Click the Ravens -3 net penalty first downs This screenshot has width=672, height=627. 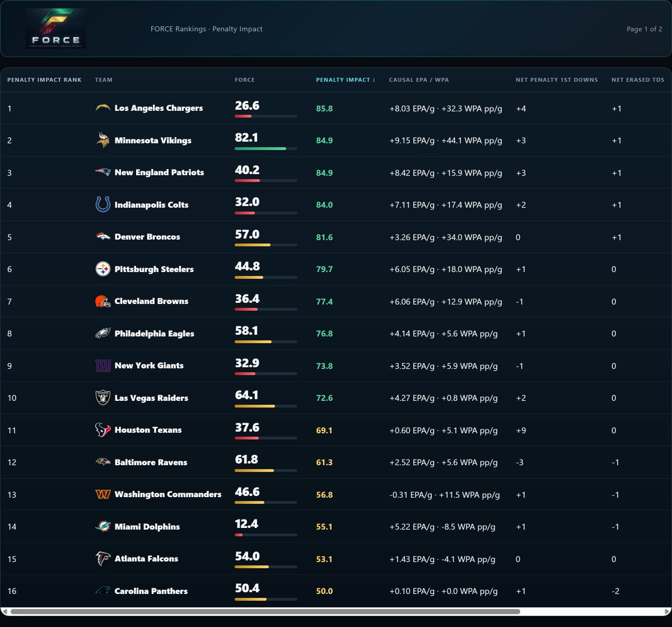point(520,462)
